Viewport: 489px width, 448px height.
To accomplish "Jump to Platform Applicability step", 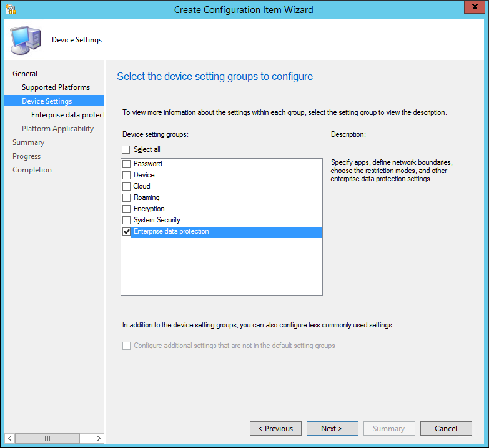I will [57, 129].
